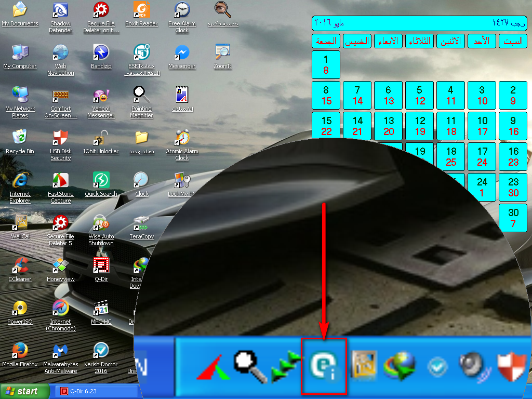Select the IObit Unlocker desktop icon
Image resolution: width=532 pixels, height=399 pixels.
(x=101, y=142)
